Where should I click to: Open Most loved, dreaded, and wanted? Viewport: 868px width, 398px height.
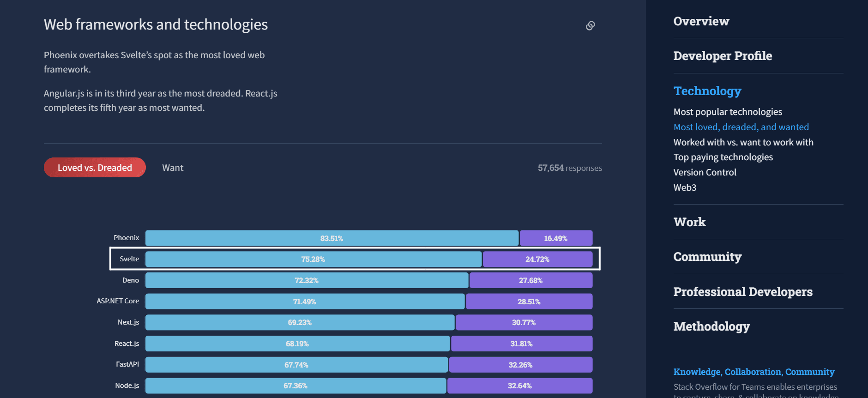741,127
